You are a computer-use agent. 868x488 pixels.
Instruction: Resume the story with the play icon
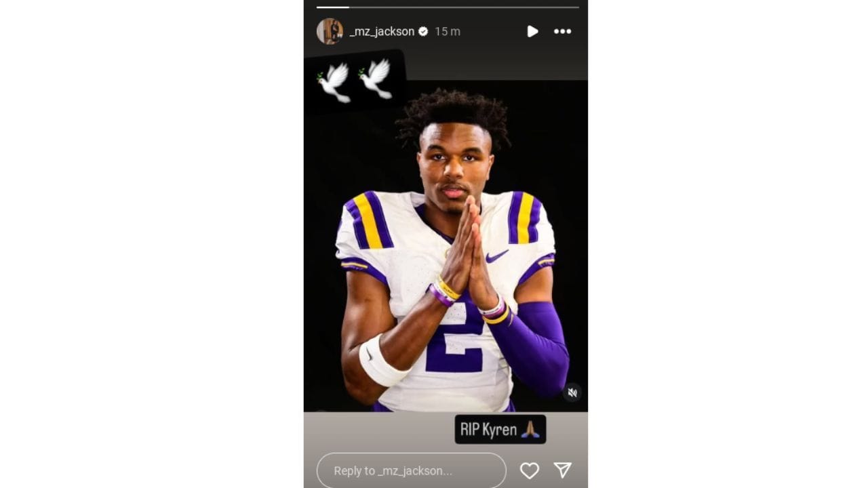[x=533, y=32]
